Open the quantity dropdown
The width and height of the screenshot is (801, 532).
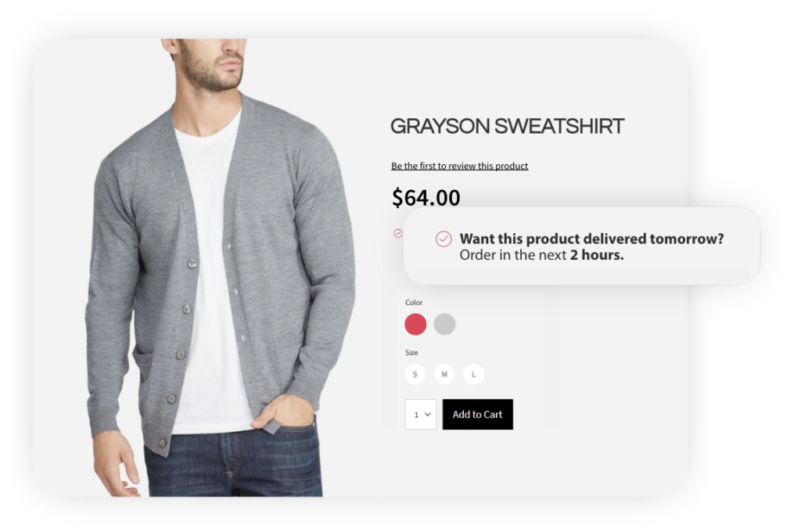tap(420, 415)
